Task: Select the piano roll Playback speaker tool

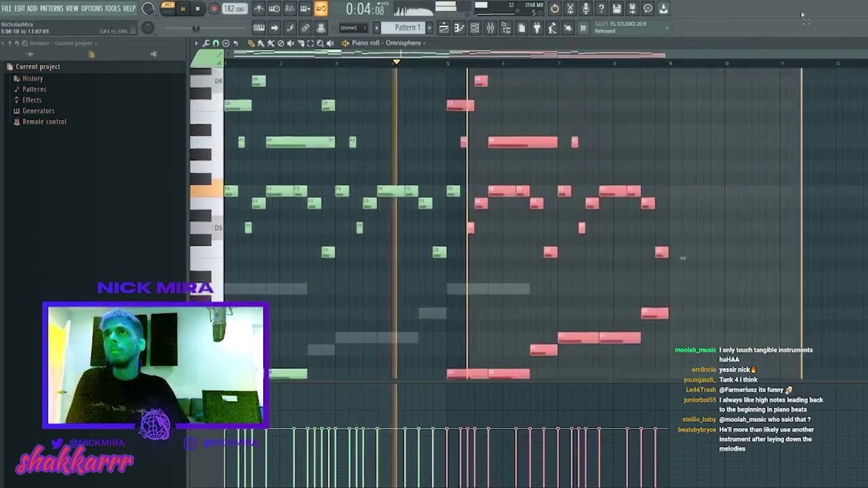Action: (330, 43)
